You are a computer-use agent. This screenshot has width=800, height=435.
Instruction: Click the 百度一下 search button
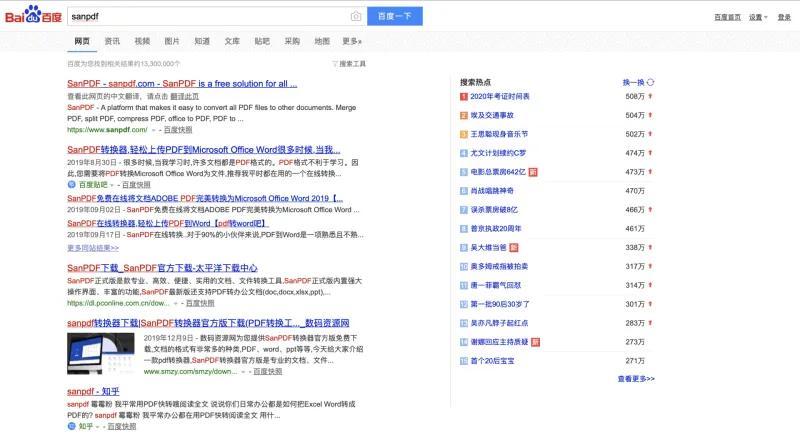pyautogui.click(x=394, y=16)
